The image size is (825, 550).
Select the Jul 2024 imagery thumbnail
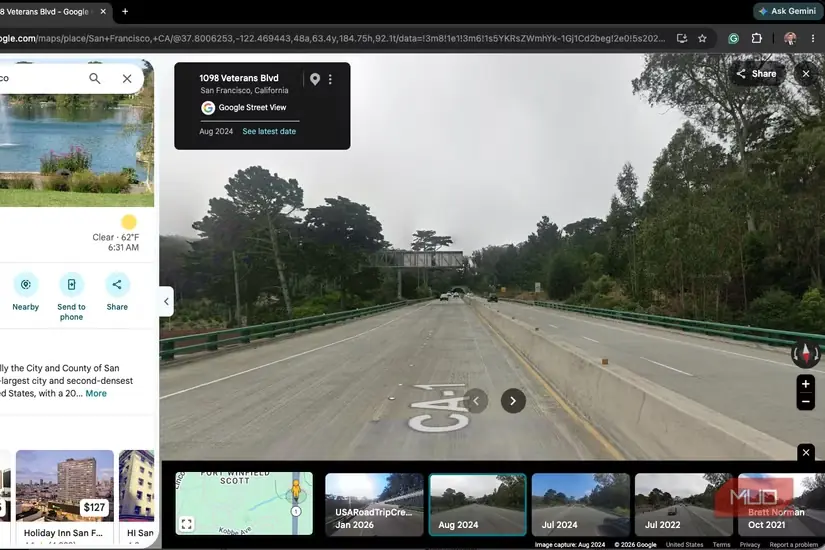[x=580, y=504]
